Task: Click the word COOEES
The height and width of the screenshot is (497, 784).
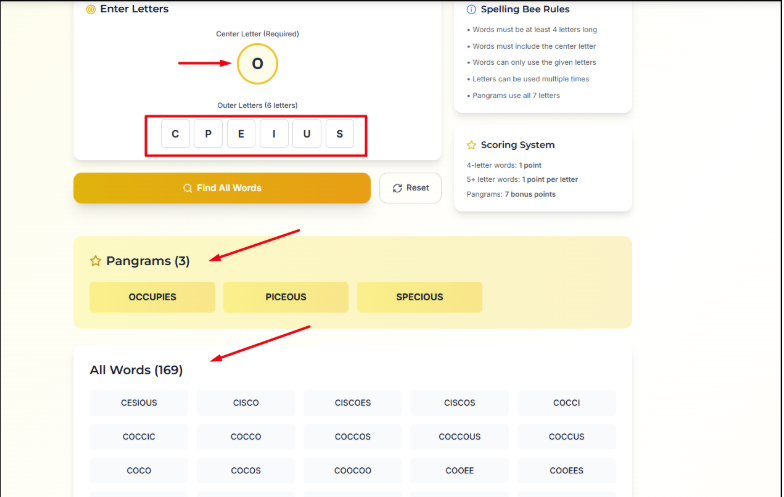Action: (x=566, y=470)
